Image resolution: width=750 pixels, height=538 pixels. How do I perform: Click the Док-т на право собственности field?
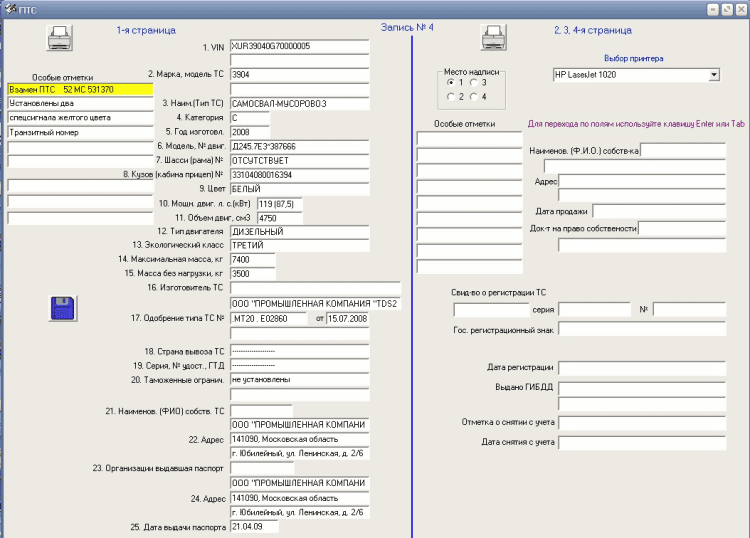click(682, 229)
